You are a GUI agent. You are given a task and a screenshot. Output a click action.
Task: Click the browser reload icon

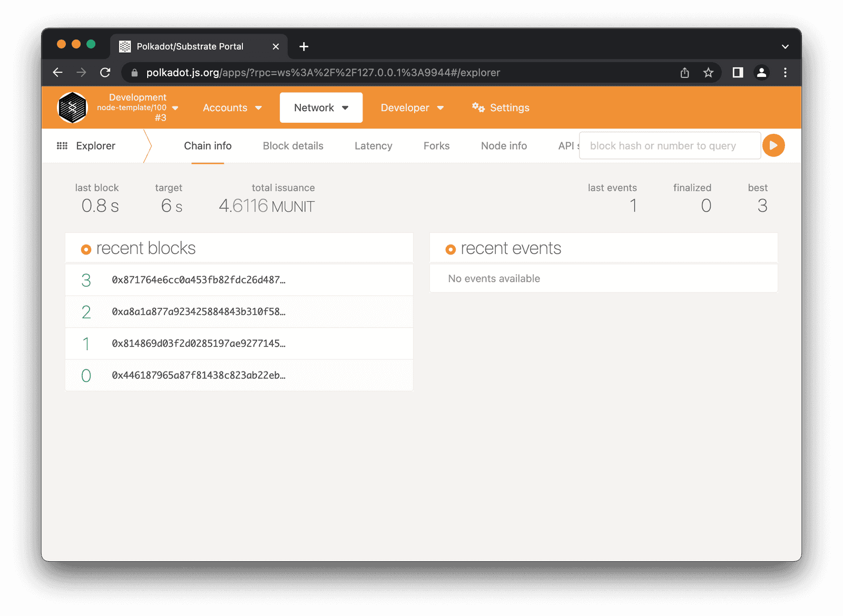[105, 72]
